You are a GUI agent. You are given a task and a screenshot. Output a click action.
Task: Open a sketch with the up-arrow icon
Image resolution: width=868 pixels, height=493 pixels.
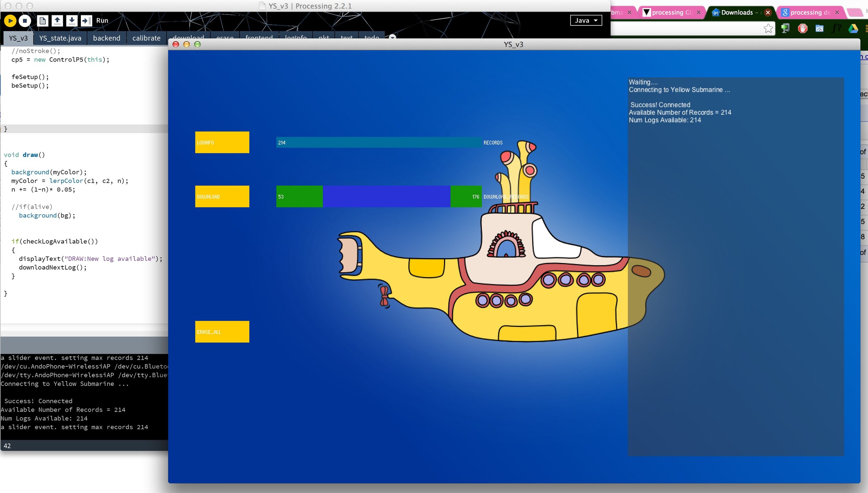(x=57, y=21)
